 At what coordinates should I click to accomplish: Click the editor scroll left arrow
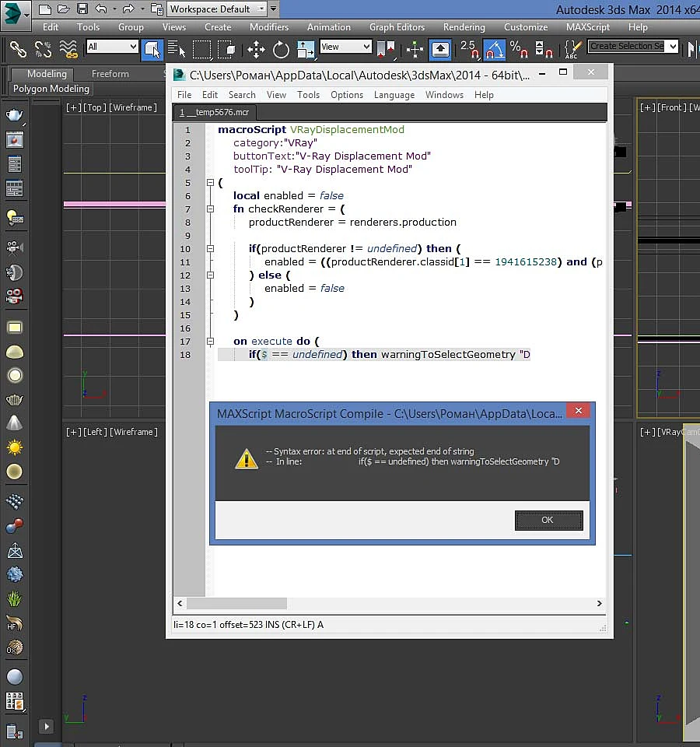[180, 604]
